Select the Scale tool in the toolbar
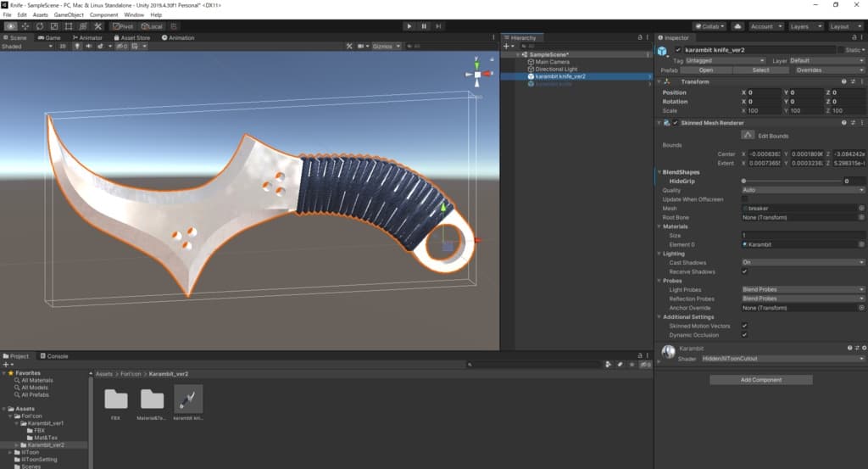This screenshot has height=469, width=868. pyautogui.click(x=54, y=26)
